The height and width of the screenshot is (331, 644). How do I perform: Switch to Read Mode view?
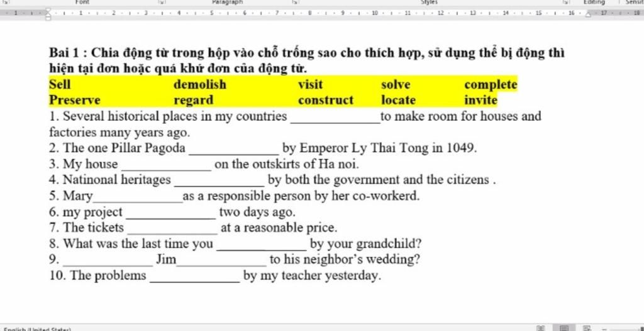[x=541, y=328]
